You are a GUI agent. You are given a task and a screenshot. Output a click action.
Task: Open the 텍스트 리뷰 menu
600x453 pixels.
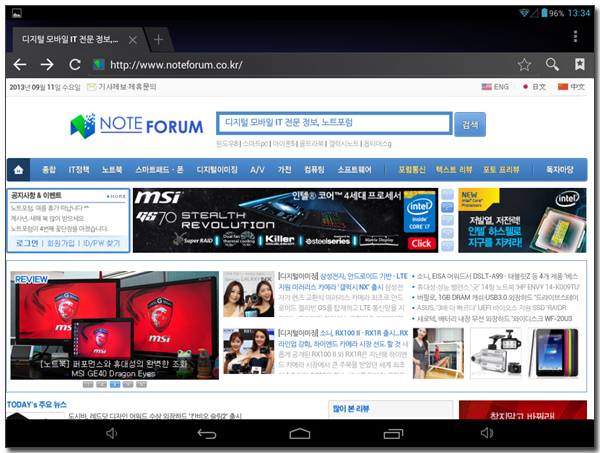(x=454, y=169)
